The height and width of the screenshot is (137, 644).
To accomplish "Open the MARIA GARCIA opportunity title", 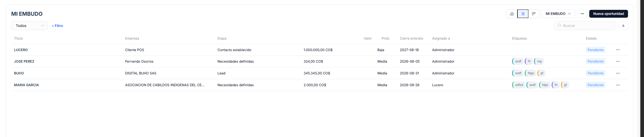I will [x=26, y=85].
